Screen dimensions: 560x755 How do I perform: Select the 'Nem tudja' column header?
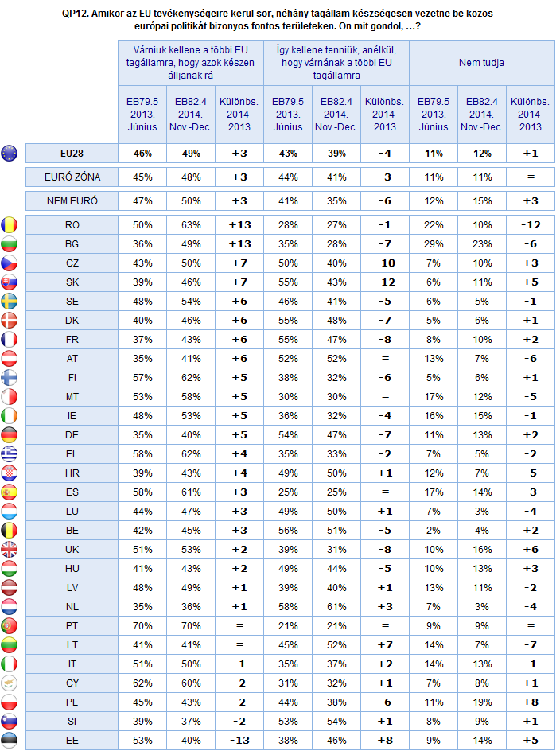(x=481, y=63)
